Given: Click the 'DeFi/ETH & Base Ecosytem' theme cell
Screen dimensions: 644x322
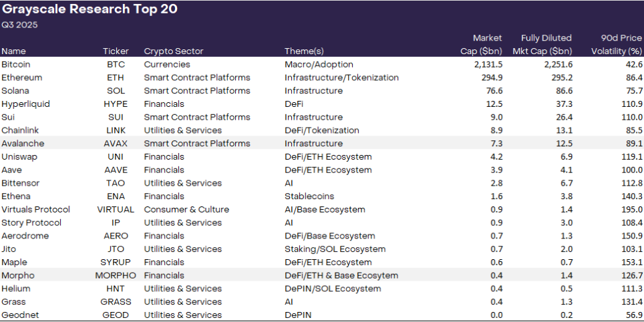Looking at the screenshot, I should [341, 275].
